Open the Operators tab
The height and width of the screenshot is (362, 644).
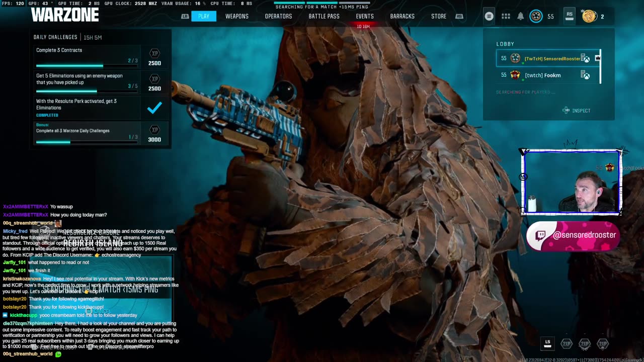pyautogui.click(x=278, y=16)
